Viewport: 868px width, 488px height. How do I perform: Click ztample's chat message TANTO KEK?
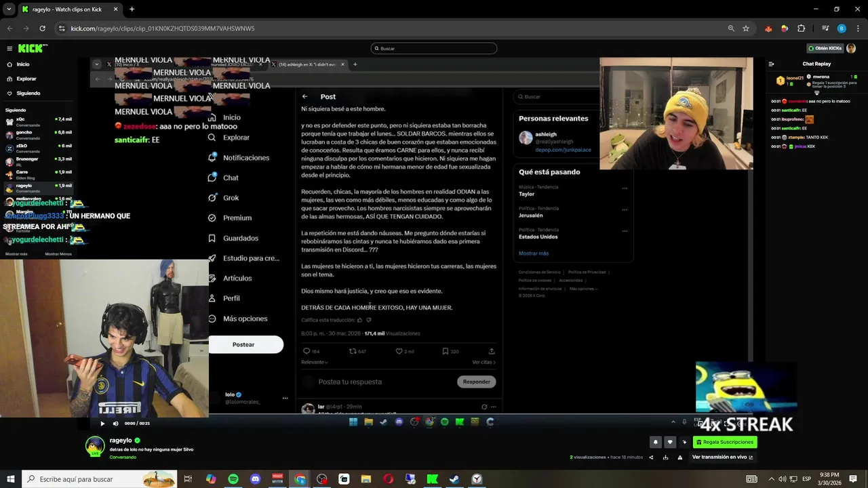(x=800, y=137)
